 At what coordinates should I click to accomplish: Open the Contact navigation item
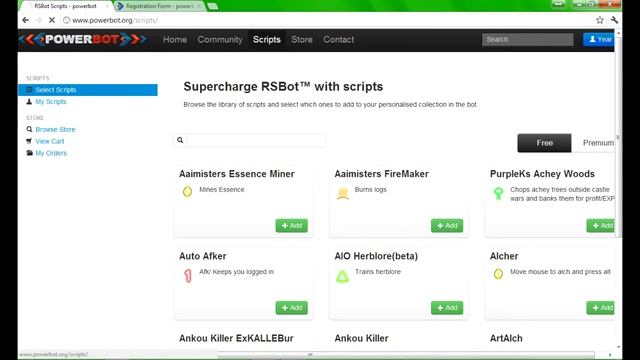pyautogui.click(x=339, y=40)
